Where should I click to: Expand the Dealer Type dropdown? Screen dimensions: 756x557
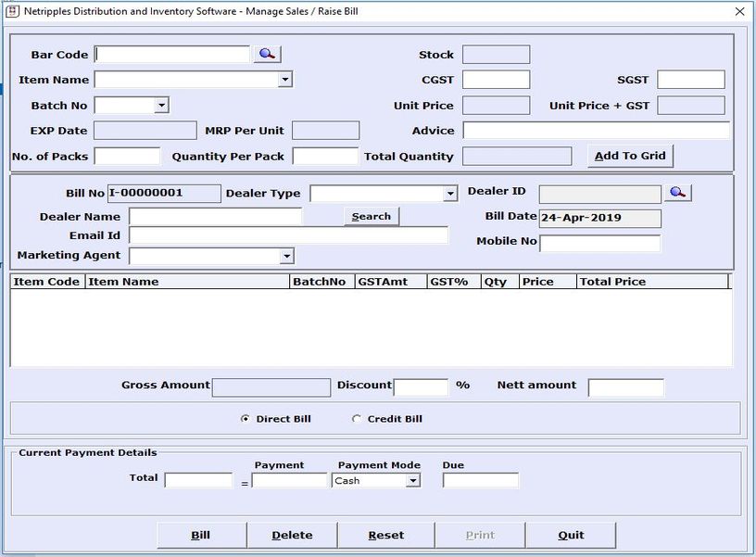[450, 194]
